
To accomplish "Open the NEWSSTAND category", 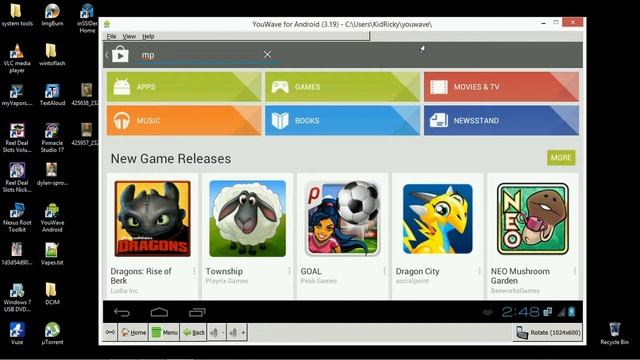I will [x=501, y=120].
